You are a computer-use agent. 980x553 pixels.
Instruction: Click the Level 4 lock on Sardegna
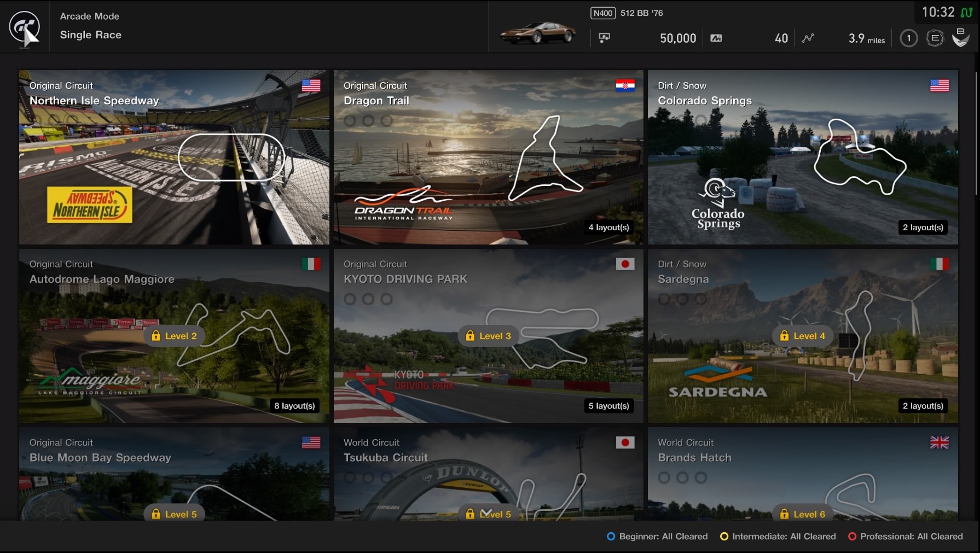pyautogui.click(x=802, y=336)
